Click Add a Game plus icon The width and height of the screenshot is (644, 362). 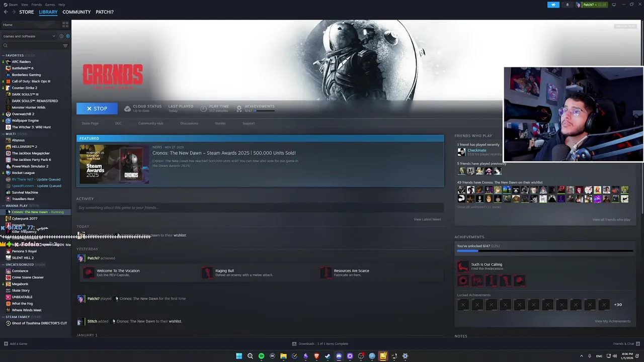6,344
